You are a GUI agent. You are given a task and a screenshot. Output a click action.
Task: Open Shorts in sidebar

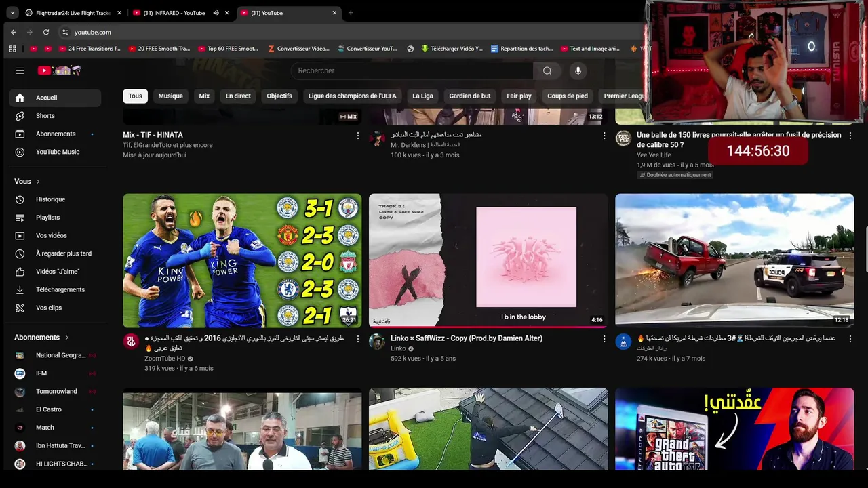(55, 116)
